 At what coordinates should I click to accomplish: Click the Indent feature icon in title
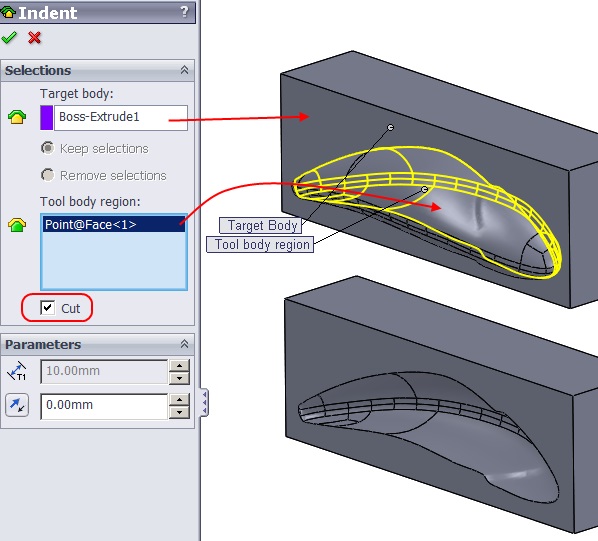click(x=8, y=13)
